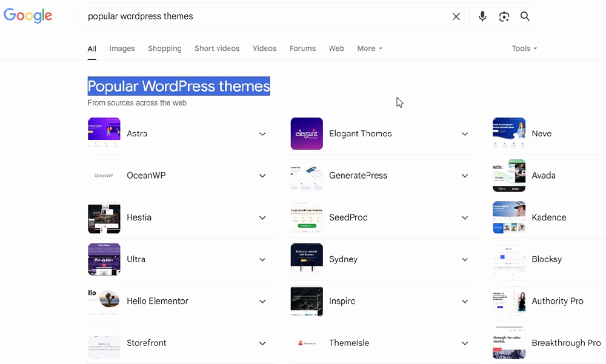Click the 'Sydney' theme name
606x364 pixels.
coord(343,259)
